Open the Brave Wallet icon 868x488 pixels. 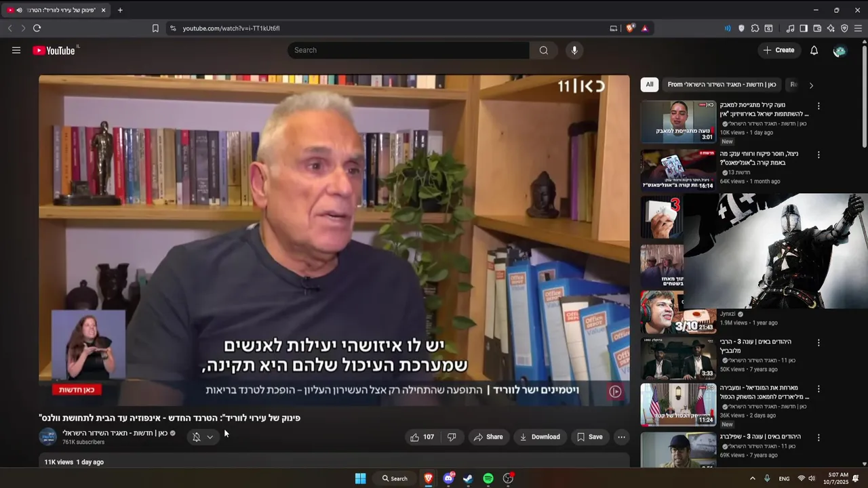(x=817, y=28)
